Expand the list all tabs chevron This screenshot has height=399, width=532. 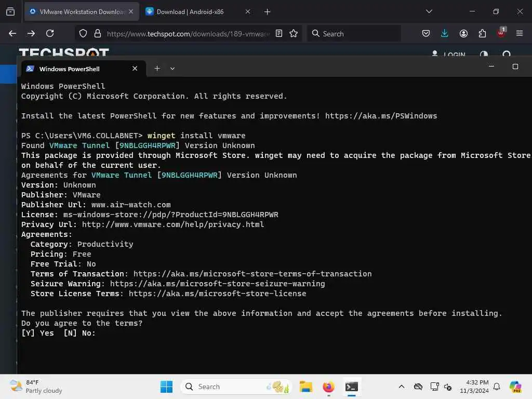click(429, 11)
